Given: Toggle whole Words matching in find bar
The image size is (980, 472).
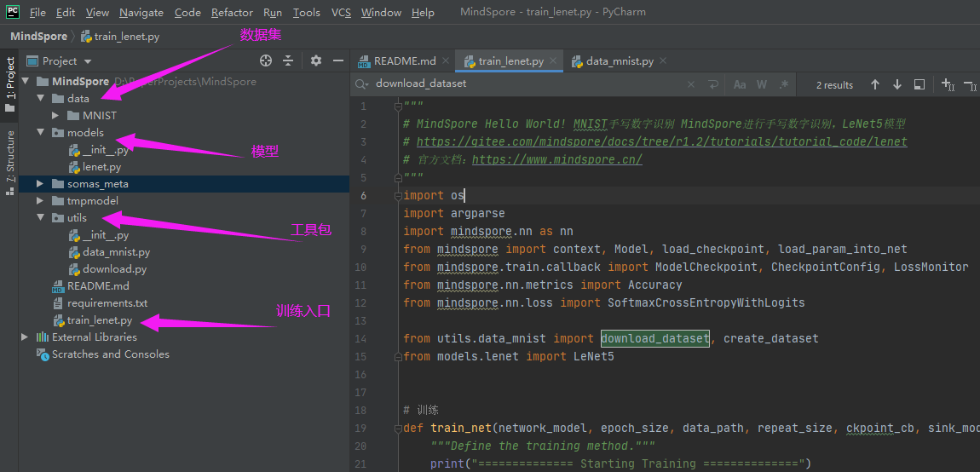Looking at the screenshot, I should (762, 84).
